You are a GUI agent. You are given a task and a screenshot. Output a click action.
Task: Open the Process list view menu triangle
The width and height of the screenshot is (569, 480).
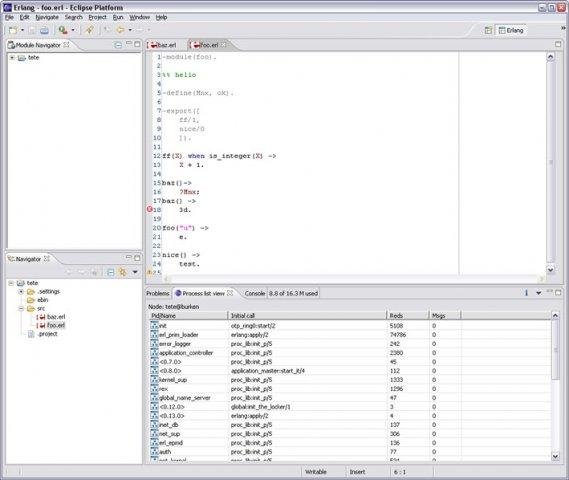(x=539, y=293)
